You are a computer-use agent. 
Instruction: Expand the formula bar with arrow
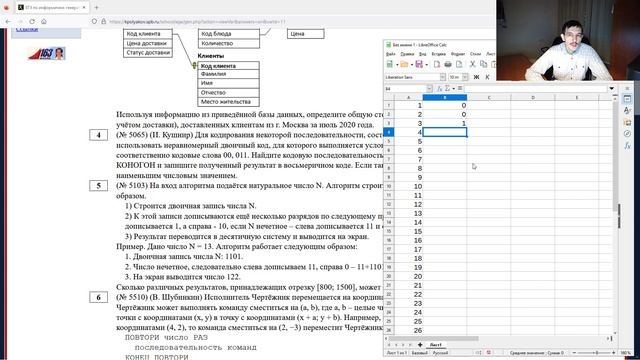click(611, 88)
